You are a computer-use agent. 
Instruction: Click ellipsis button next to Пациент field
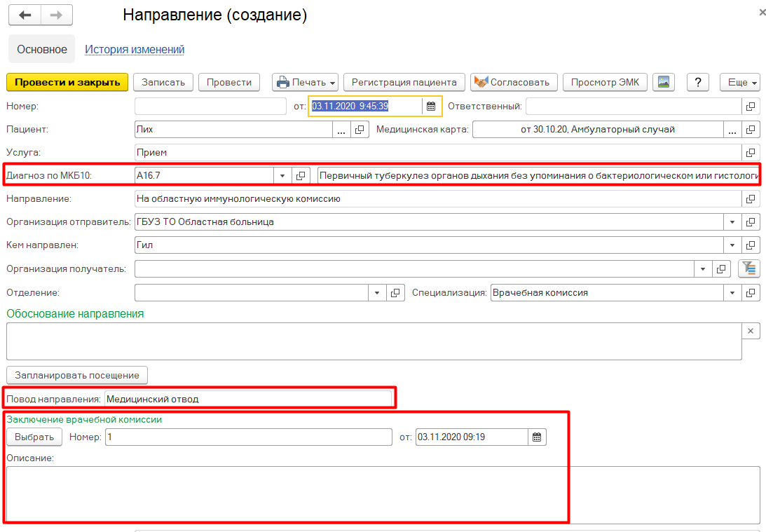pyautogui.click(x=342, y=130)
